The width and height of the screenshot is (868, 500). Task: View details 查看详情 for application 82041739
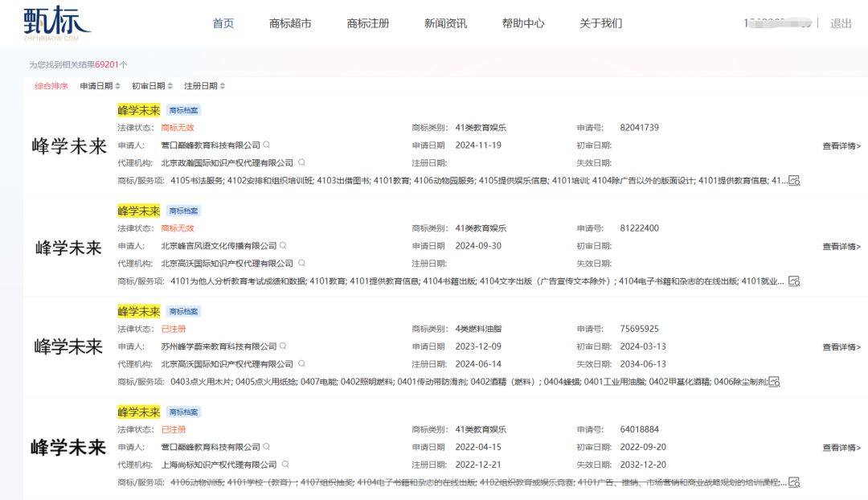point(841,146)
